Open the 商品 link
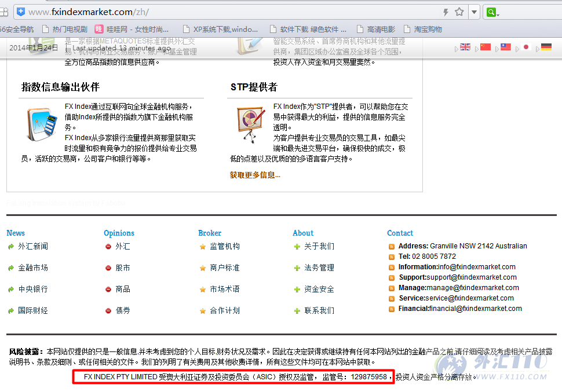 [x=123, y=289]
